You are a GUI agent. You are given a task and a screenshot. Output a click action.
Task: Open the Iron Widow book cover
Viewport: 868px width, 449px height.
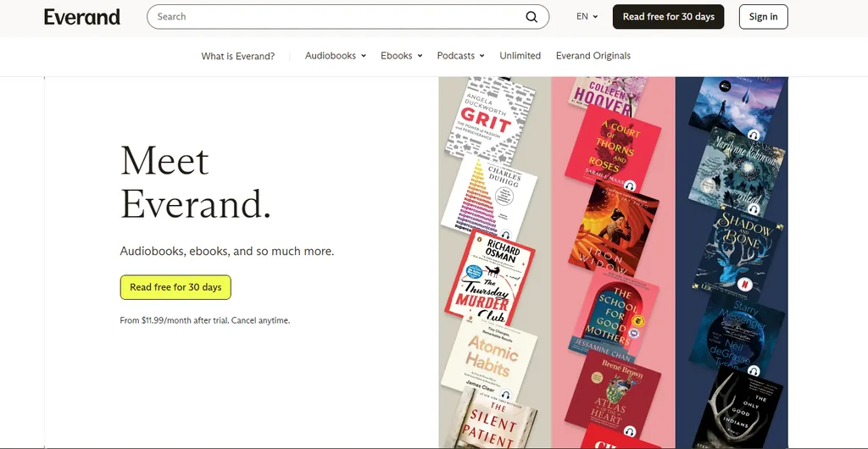click(614, 229)
